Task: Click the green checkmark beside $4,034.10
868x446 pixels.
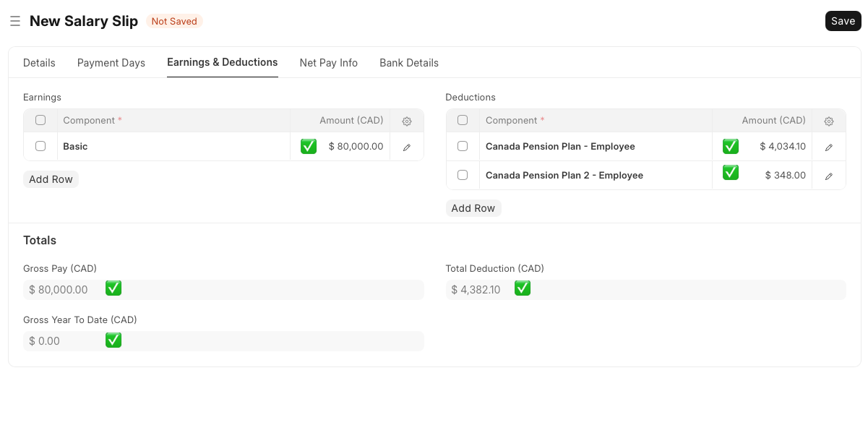Action: coord(731,146)
